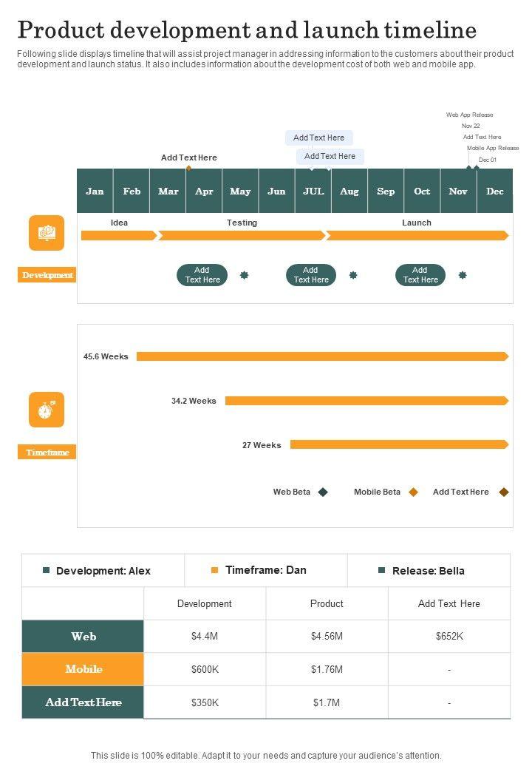
Task: Select the Oct month cell
Action: point(422,191)
